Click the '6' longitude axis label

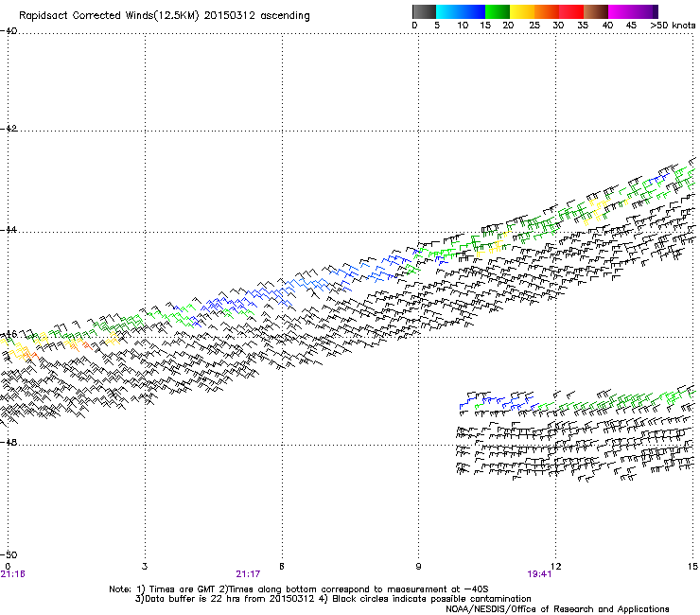click(x=282, y=566)
